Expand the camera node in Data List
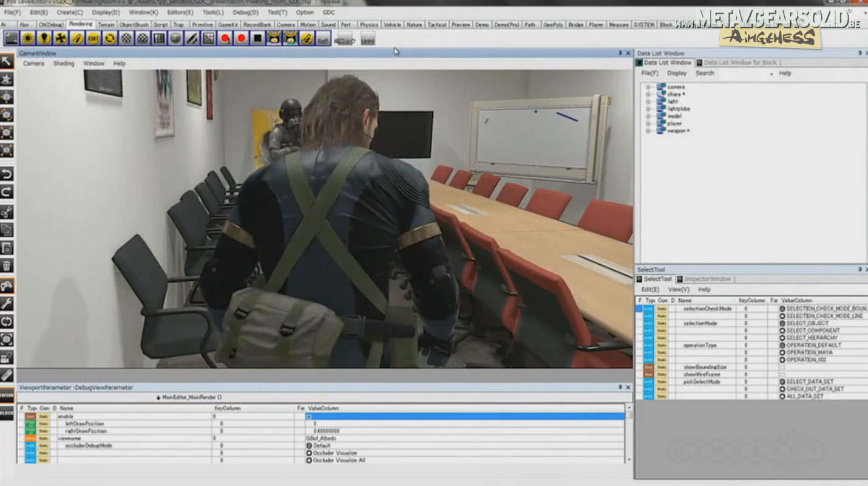This screenshot has height=486, width=868. [x=648, y=87]
